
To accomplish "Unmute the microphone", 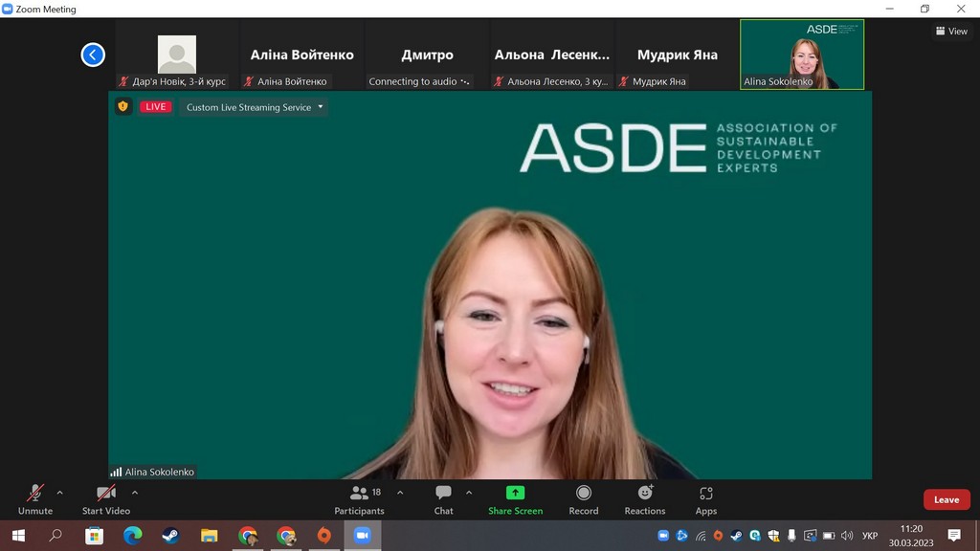I will 35,498.
